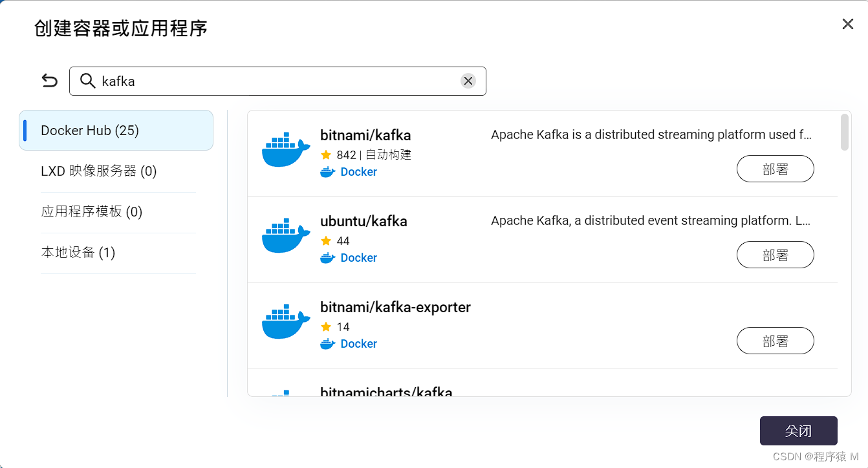Deploy bitnami/kafka-exporter with 部署 button
The width and height of the screenshot is (868, 468).
[x=776, y=341]
